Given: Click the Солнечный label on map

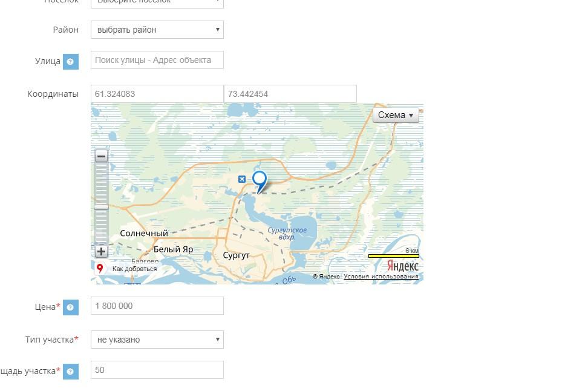Looking at the screenshot, I should [144, 233].
